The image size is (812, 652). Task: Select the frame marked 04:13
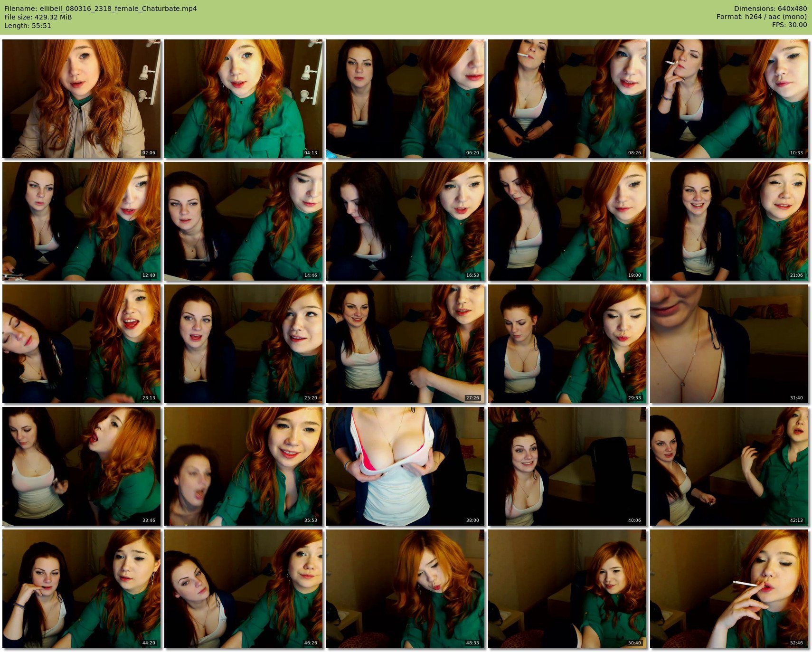243,99
